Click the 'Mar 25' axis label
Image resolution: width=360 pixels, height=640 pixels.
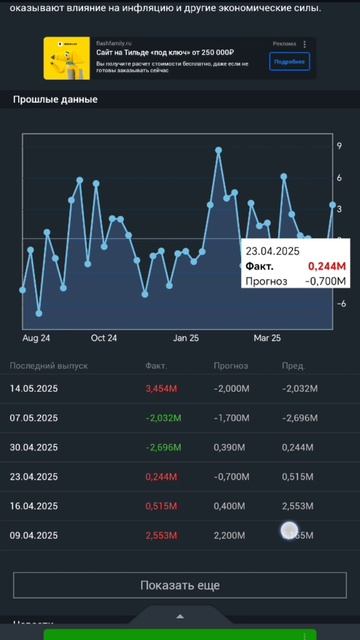[267, 338]
